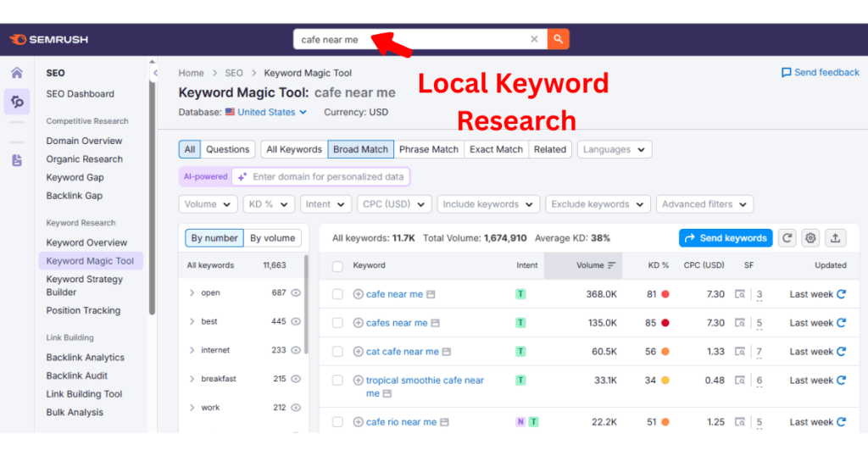868x456 pixels.
Task: Open the Home icon in left rail
Action: point(17,73)
